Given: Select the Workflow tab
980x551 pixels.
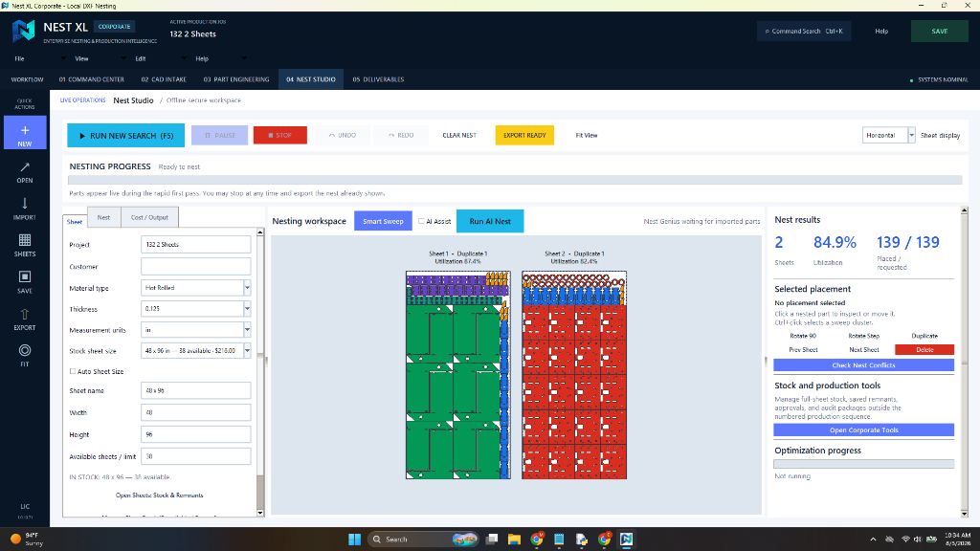Looking at the screenshot, I should point(27,79).
